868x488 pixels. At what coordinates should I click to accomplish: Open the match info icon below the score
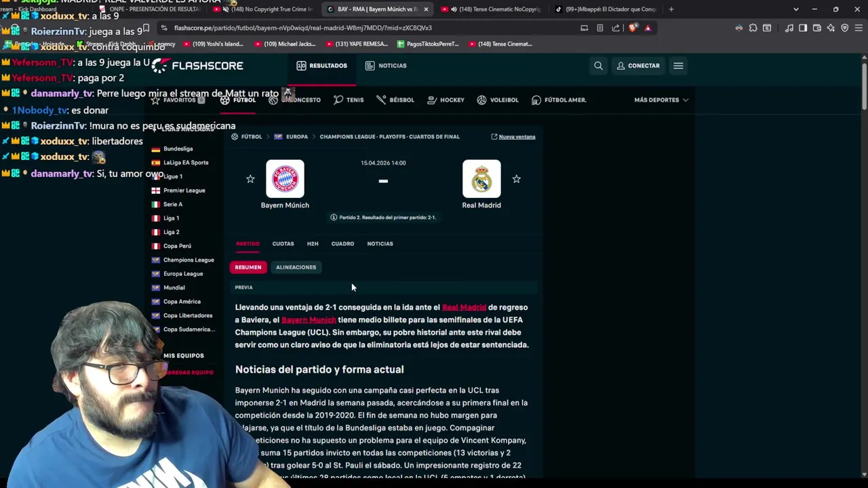(x=334, y=218)
